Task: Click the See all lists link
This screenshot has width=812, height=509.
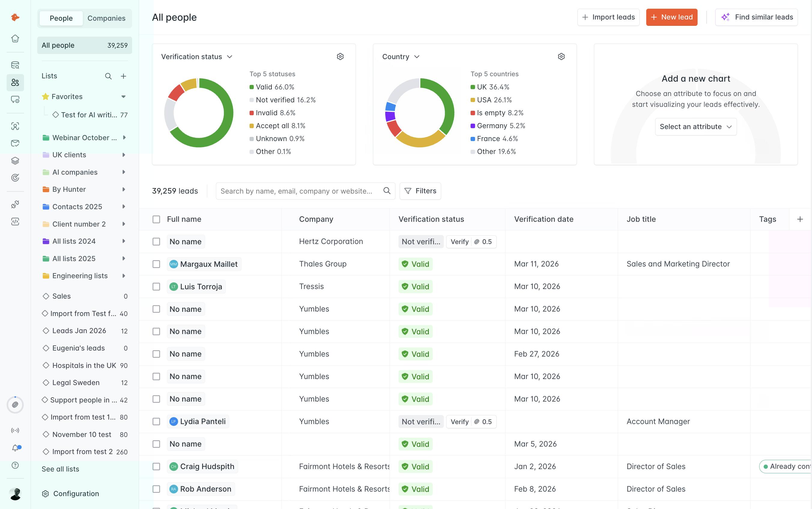Action: pos(60,469)
